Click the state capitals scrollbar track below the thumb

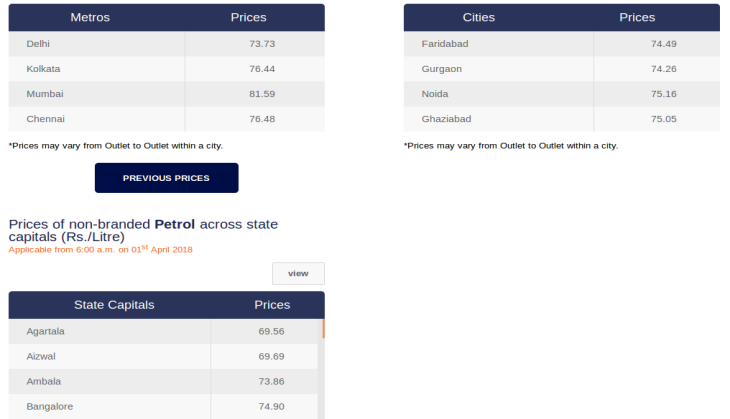pyautogui.click(x=321, y=378)
